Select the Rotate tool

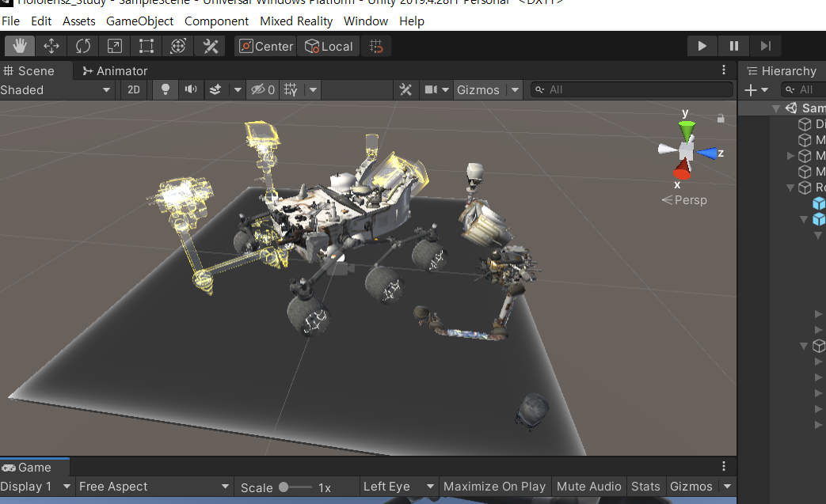tap(82, 47)
